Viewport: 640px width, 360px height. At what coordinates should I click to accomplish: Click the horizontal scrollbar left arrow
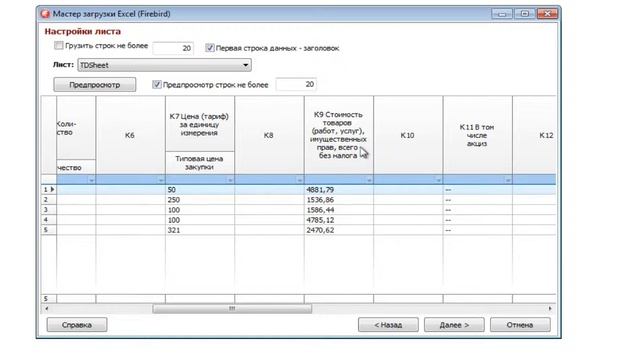click(x=47, y=309)
